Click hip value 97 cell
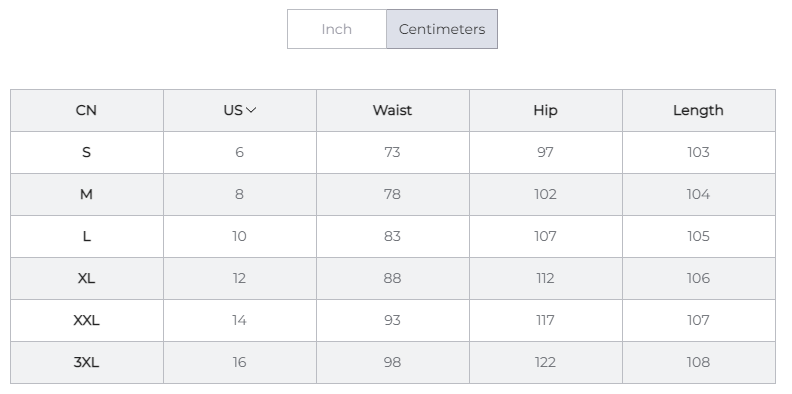Viewport: 792px width, 394px height. pyautogui.click(x=546, y=152)
